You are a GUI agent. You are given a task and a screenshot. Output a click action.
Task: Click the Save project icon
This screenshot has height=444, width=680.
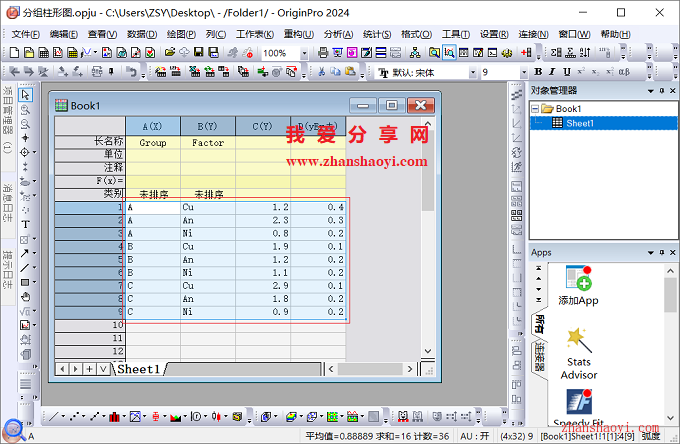(x=199, y=53)
